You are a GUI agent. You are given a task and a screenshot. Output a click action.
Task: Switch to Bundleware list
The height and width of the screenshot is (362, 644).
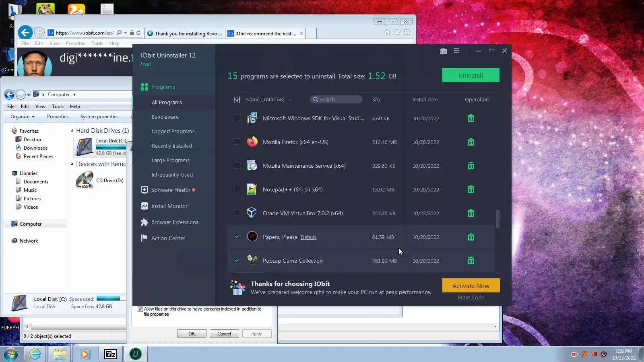coord(165,117)
